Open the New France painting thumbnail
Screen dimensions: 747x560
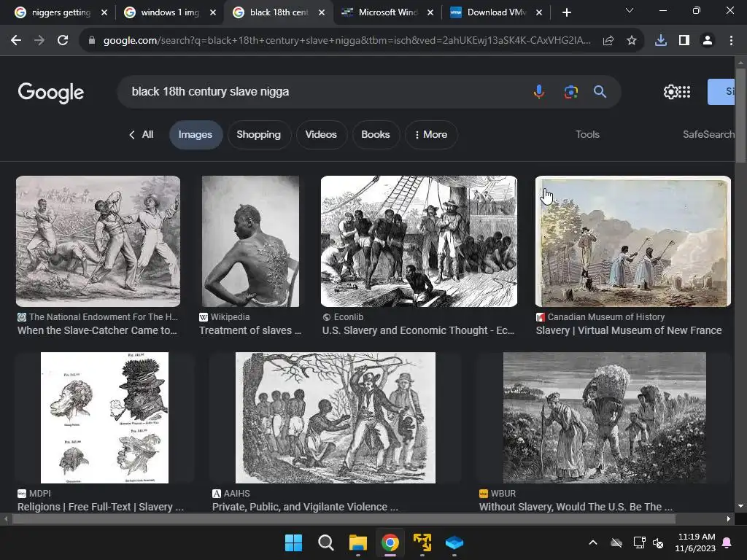pyautogui.click(x=633, y=241)
